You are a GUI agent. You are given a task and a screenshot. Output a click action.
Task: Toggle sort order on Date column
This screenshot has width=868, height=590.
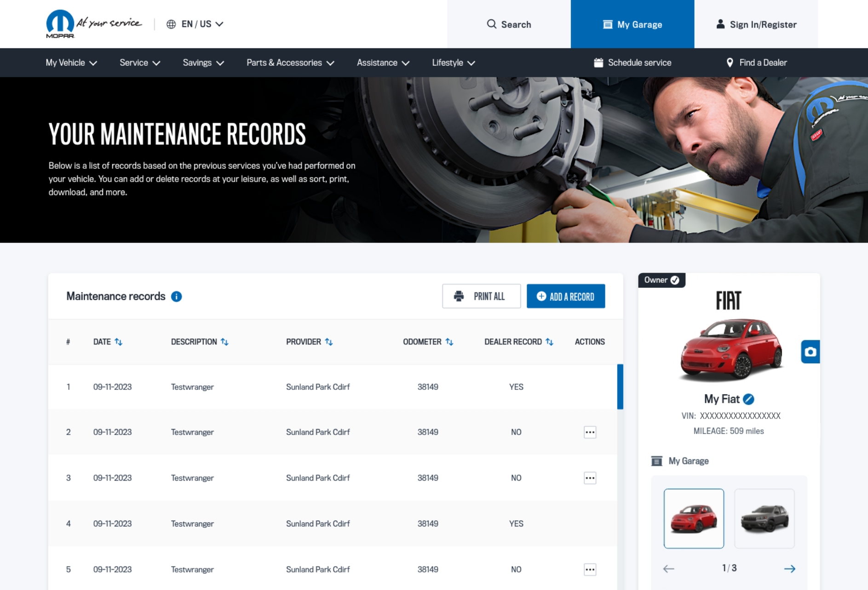click(119, 342)
